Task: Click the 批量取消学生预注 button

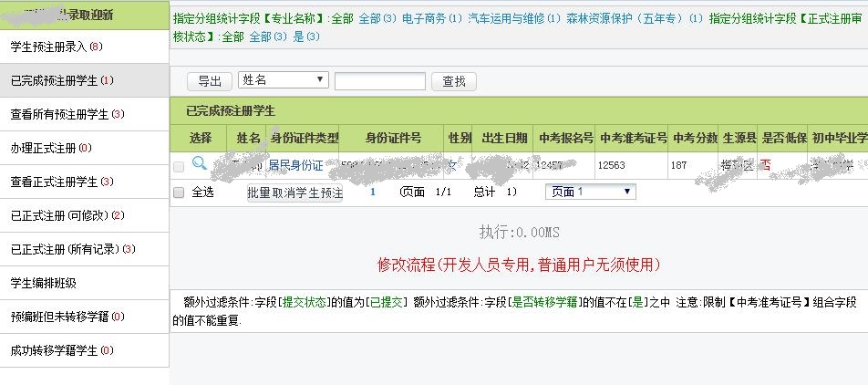Action: [295, 192]
